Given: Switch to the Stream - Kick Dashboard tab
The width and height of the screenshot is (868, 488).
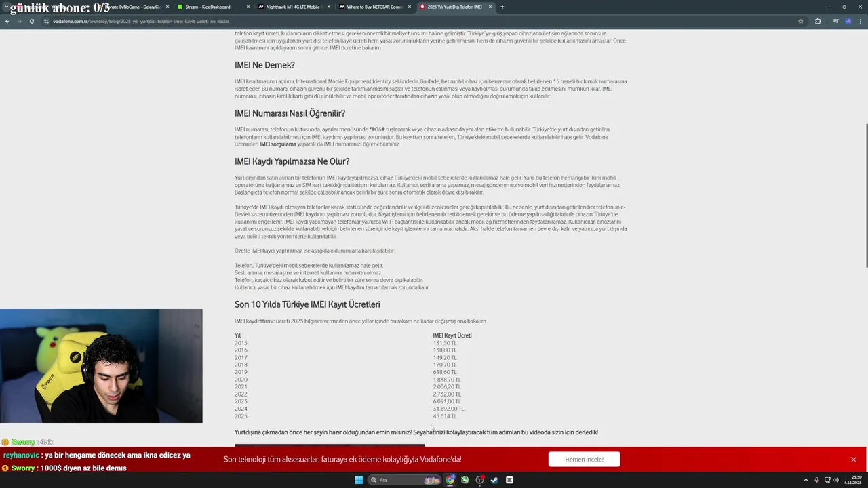Looking at the screenshot, I should pyautogui.click(x=213, y=7).
